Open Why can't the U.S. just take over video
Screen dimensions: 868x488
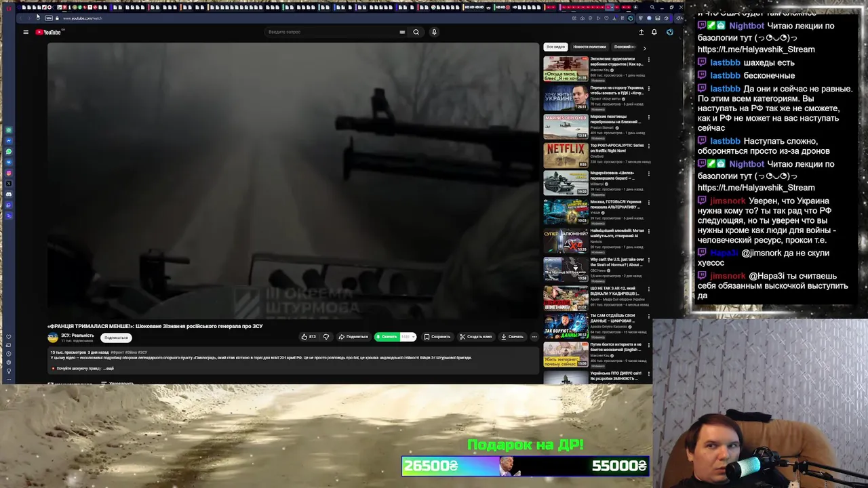[617, 262]
